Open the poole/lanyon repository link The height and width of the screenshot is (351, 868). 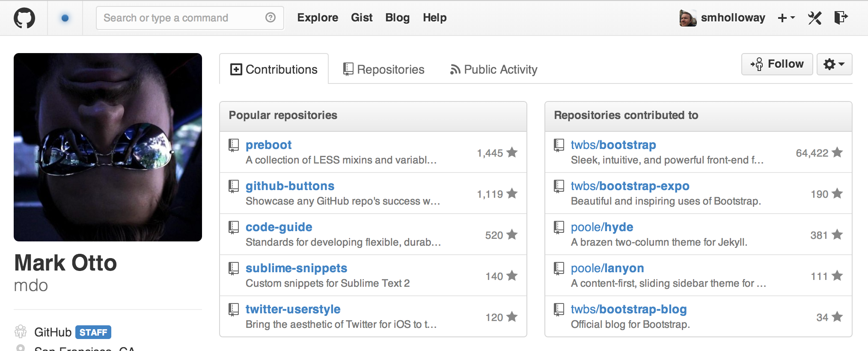click(x=607, y=268)
